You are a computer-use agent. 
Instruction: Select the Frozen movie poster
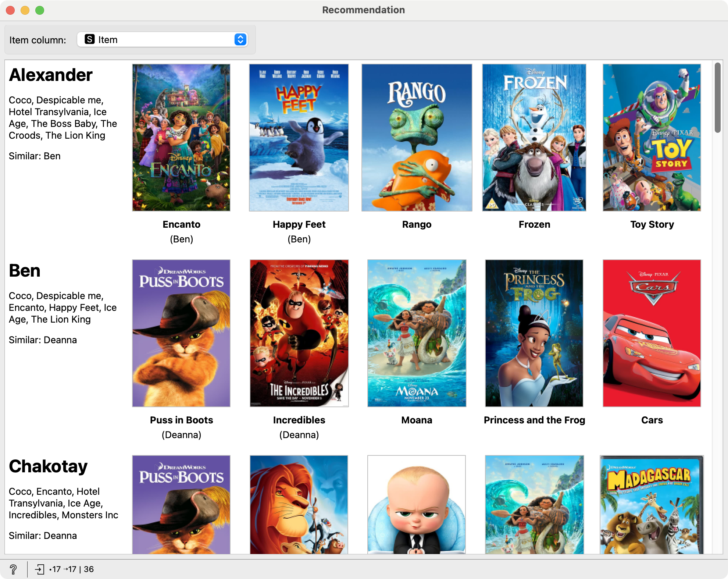(x=534, y=138)
